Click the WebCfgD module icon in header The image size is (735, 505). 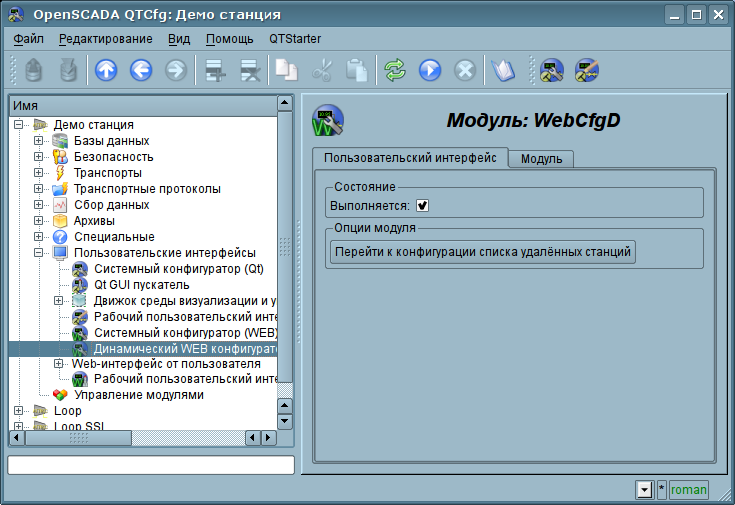point(328,121)
